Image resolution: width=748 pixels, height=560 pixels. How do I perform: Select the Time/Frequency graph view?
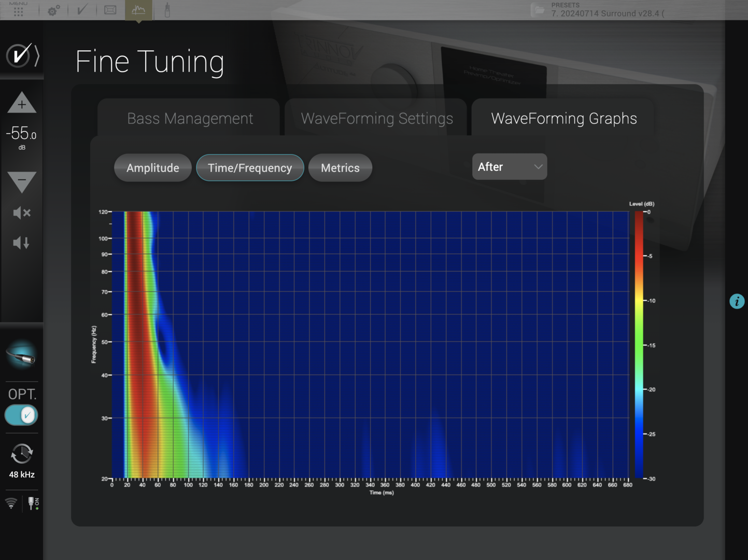tap(250, 168)
